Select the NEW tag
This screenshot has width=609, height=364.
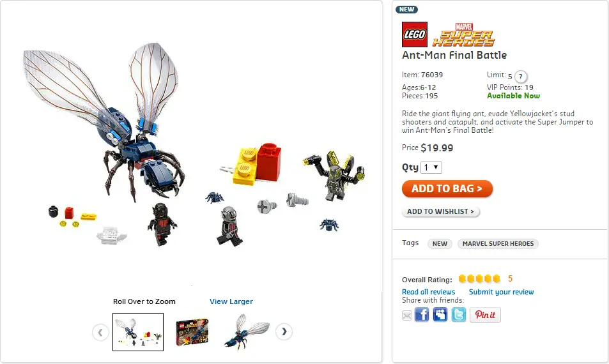click(440, 244)
